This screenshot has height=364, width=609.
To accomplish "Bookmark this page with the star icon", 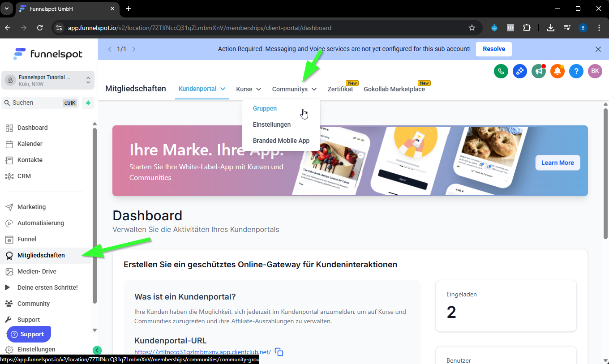I will click(x=472, y=28).
